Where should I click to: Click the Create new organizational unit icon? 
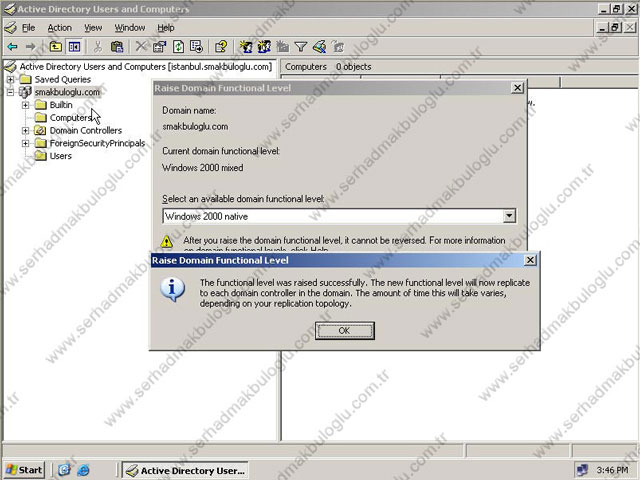click(282, 47)
